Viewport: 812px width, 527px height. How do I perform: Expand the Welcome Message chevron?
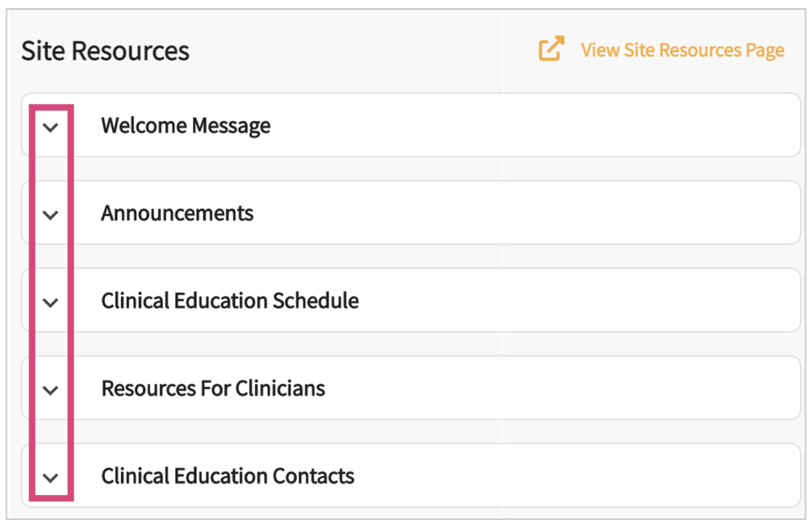(51, 127)
